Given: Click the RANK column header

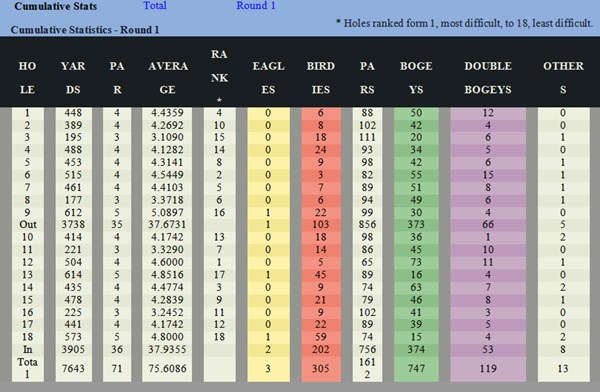Looking at the screenshot, I should click(219, 78).
